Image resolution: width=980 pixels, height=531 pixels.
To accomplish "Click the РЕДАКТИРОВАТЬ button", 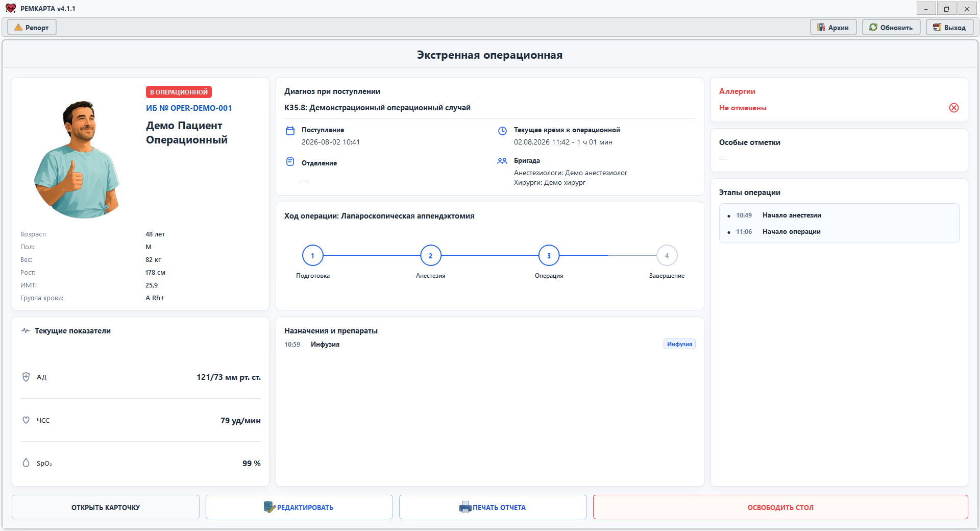I will (299, 507).
